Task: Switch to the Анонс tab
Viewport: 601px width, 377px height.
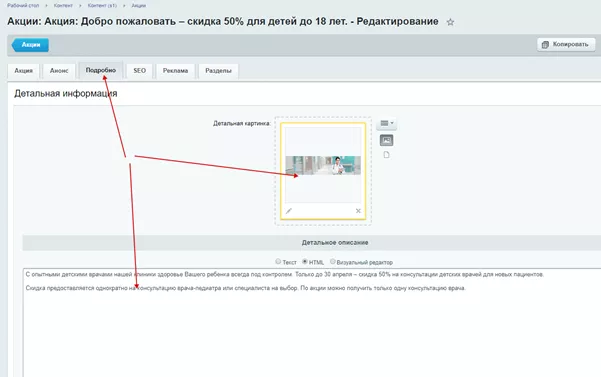Action: click(59, 71)
